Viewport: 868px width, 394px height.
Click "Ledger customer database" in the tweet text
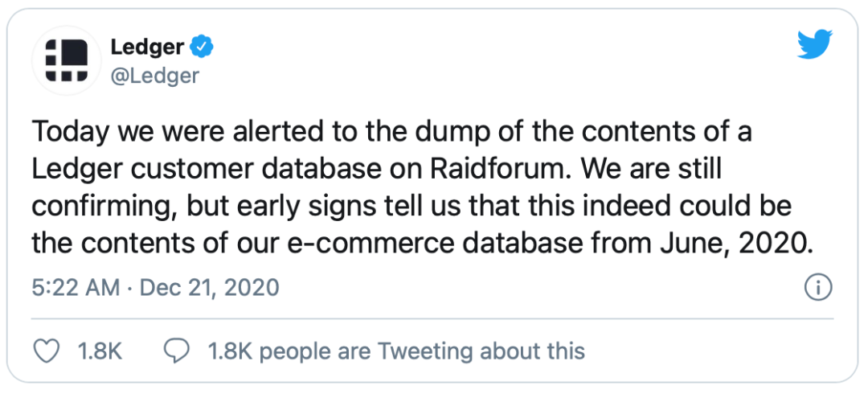pos(221,170)
